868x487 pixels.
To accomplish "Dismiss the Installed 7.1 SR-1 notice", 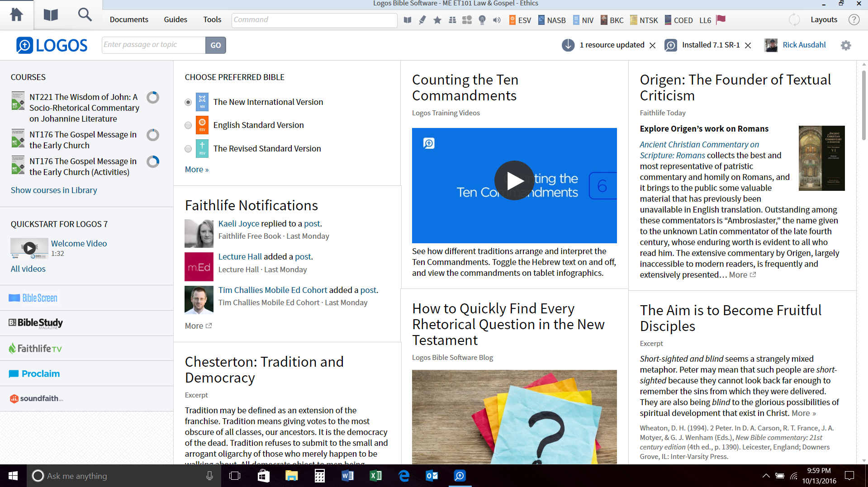I will [x=748, y=45].
